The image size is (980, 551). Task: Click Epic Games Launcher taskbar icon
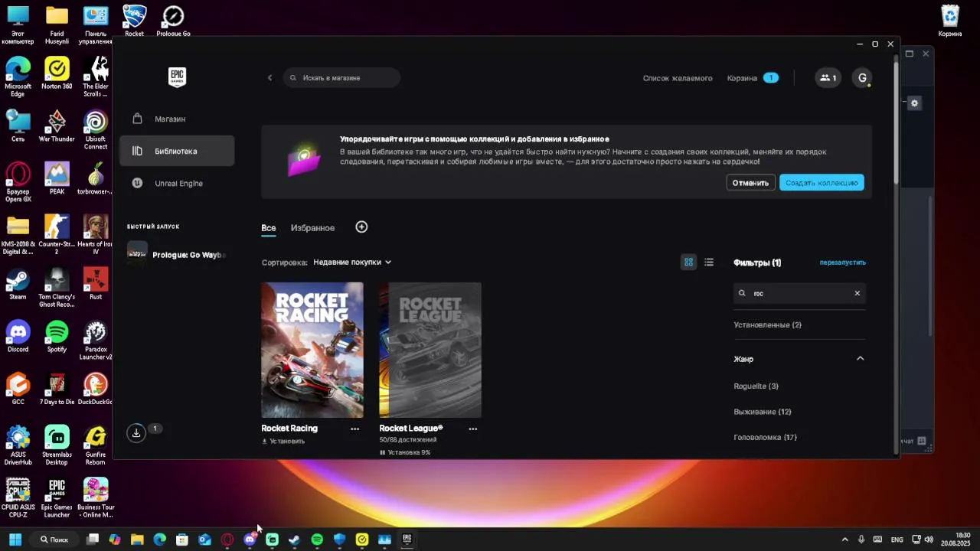pyautogui.click(x=407, y=540)
